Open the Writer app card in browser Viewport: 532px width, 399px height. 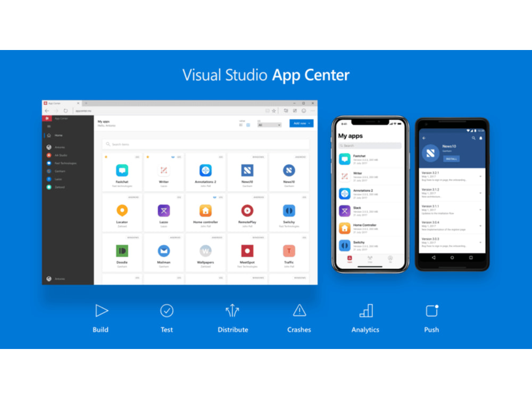(164, 172)
